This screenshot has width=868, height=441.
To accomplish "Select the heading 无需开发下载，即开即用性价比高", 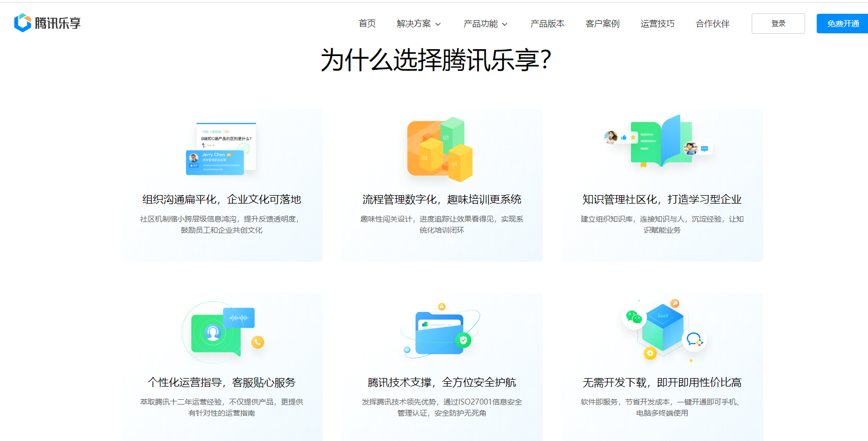I will [x=662, y=382].
